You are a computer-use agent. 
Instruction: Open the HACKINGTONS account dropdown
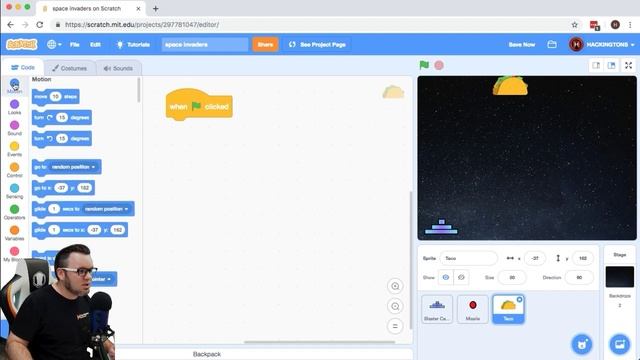(x=602, y=44)
